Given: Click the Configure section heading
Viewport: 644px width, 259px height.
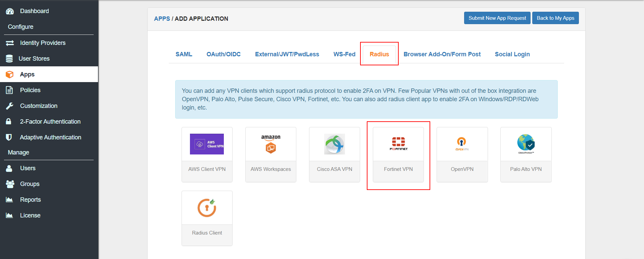Looking at the screenshot, I should 20,27.
